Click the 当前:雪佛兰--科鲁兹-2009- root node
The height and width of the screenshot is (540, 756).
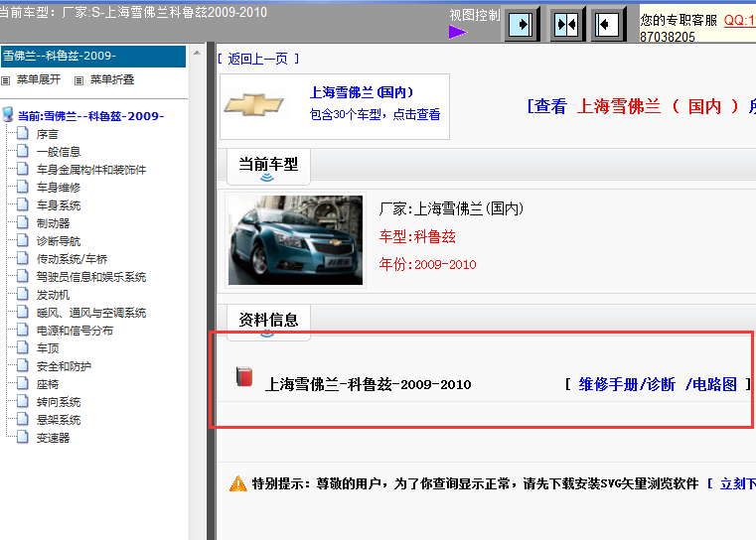(91, 116)
